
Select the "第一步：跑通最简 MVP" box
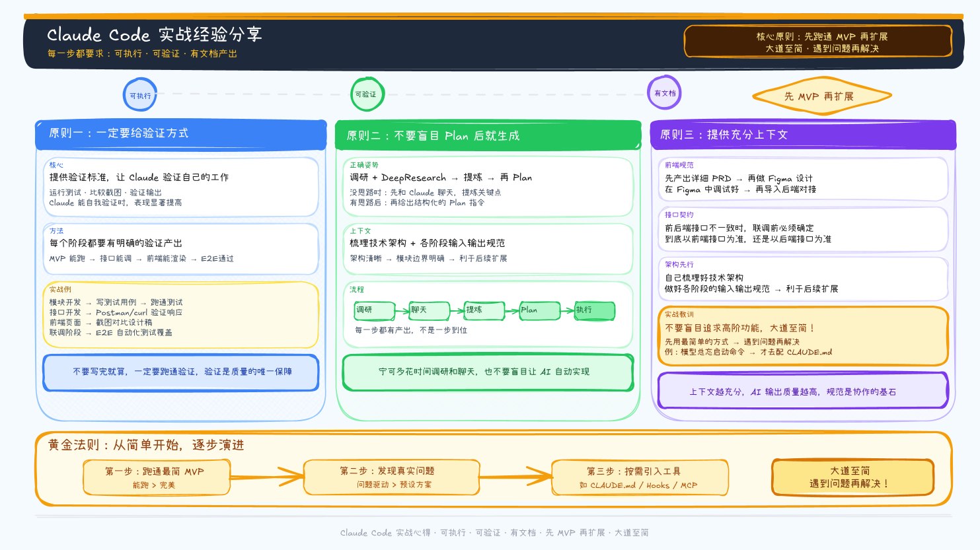(156, 477)
